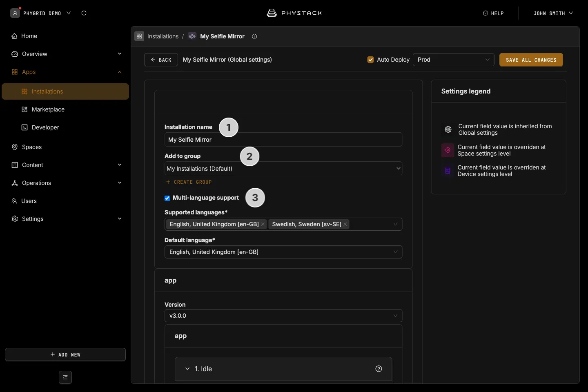Image resolution: width=588 pixels, height=392 pixels.
Task: Click the Create Group link
Action: [189, 182]
